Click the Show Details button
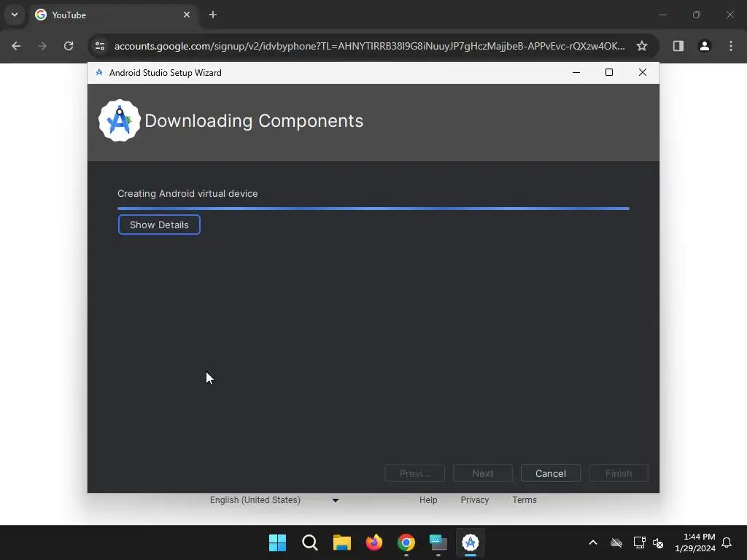The width and height of the screenshot is (747, 560). click(x=159, y=225)
